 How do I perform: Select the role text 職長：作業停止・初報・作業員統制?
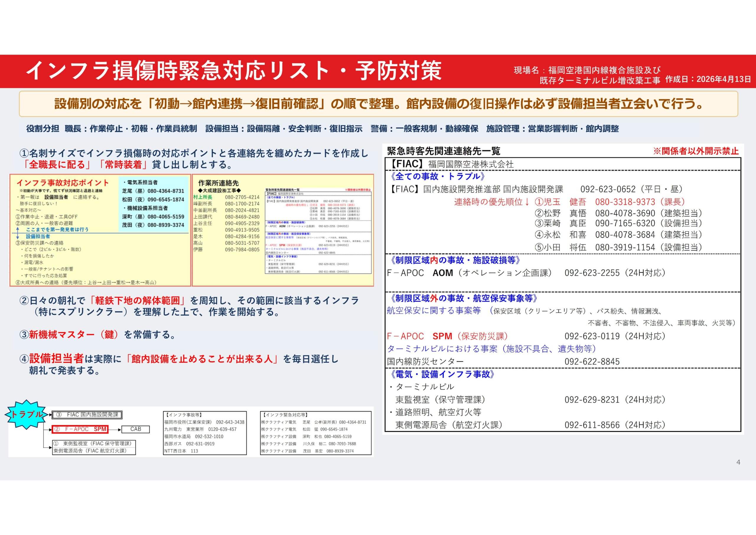tap(131, 129)
